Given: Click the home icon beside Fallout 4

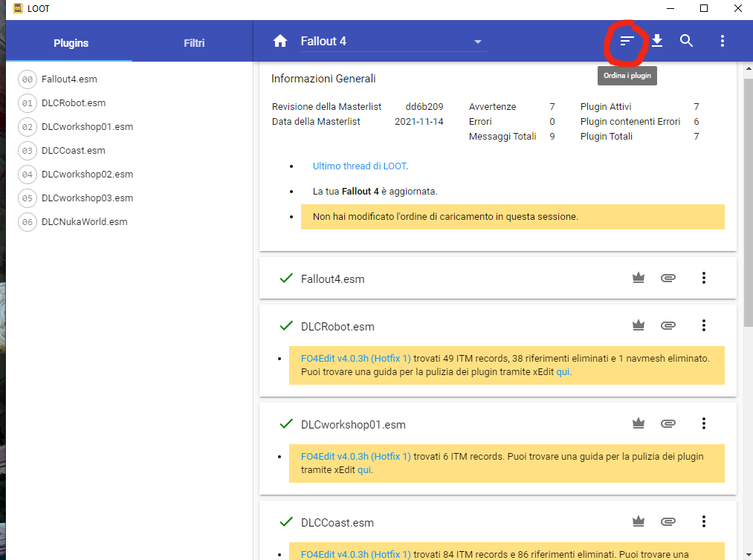Looking at the screenshot, I should point(280,42).
